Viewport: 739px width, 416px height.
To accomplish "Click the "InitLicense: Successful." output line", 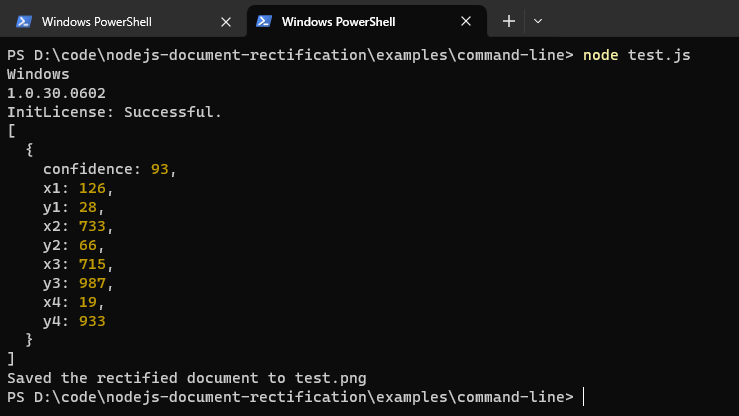I will tap(114, 111).
